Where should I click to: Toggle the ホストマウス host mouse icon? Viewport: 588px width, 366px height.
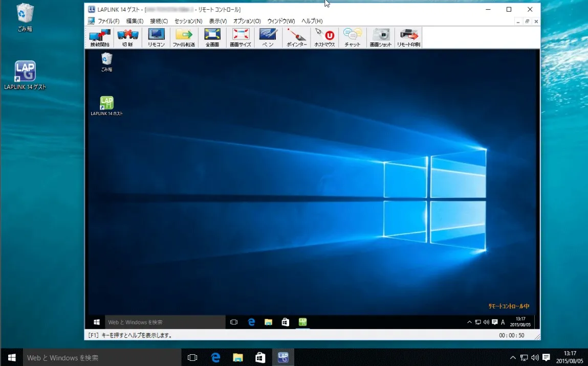325,37
